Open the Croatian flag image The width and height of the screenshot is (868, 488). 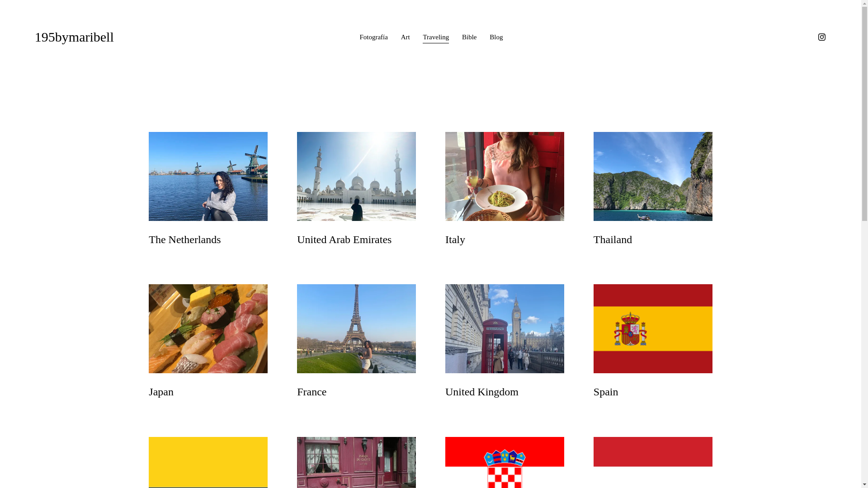click(505, 462)
